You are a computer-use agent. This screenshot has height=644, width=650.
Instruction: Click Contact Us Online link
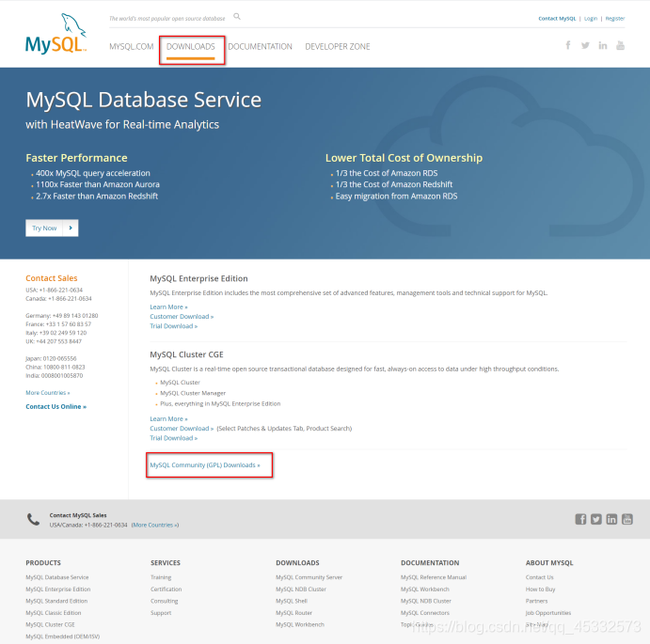55,406
